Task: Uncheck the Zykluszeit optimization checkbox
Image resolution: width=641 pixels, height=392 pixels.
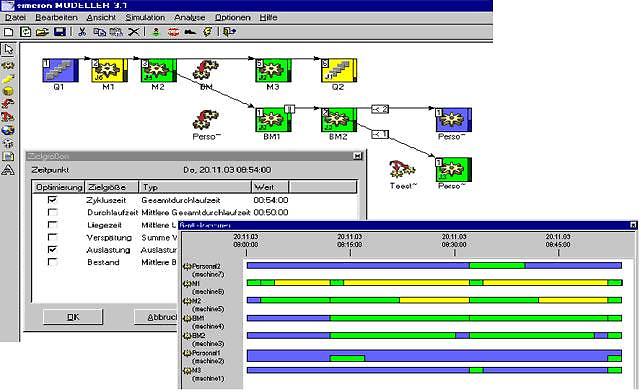Action: [52, 200]
